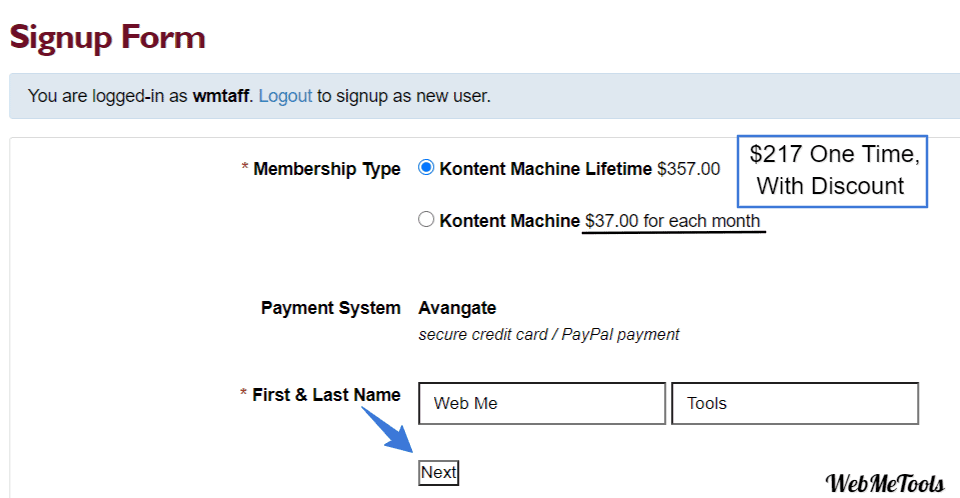Viewport: 960px width, 498px height.
Task: Click the Signup Form heading
Action: (x=108, y=37)
